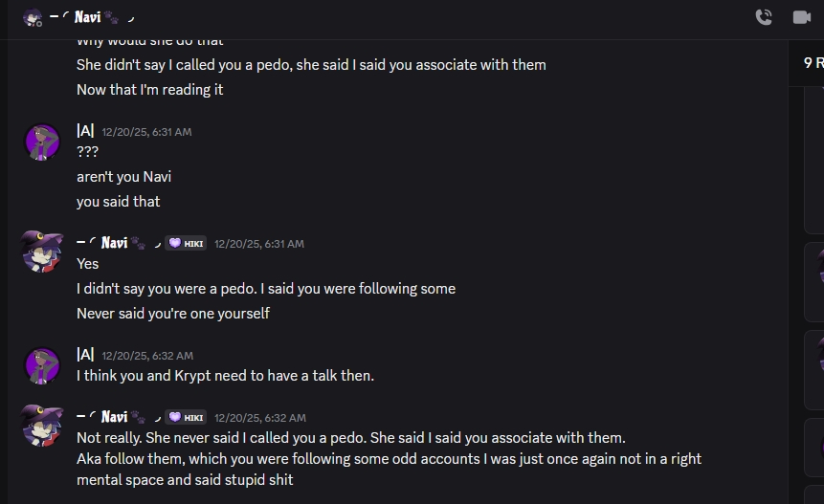Click the 6:31 AM timestamp beside |A|
This screenshot has height=504, width=824.
(x=146, y=132)
